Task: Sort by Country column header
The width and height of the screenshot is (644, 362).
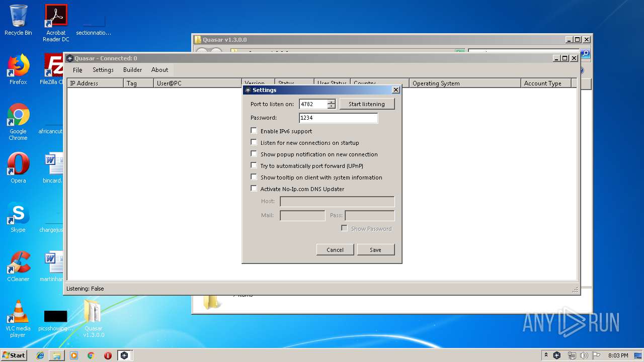Action: point(380,83)
